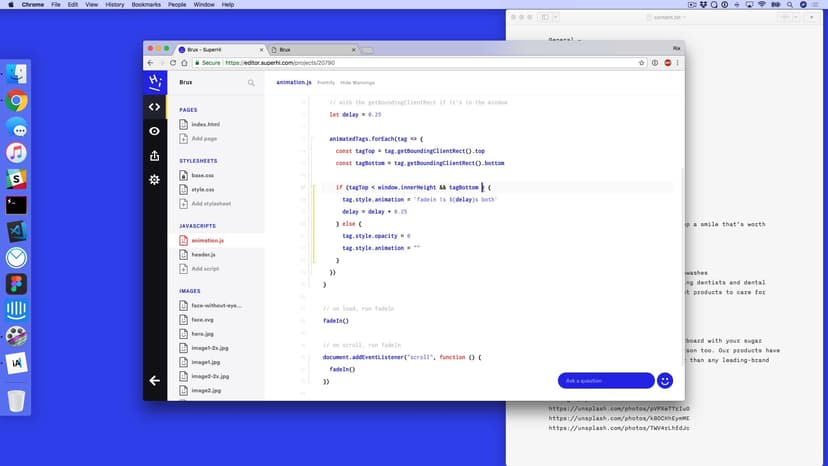Open index.html in the Pages list
The image size is (828, 466).
[205, 124]
